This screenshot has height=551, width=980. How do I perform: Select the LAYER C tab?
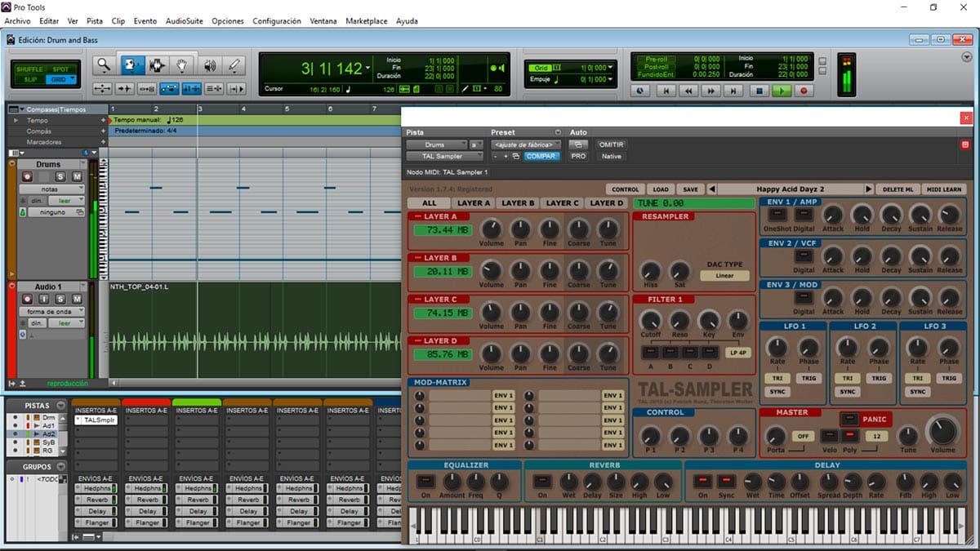(x=563, y=202)
